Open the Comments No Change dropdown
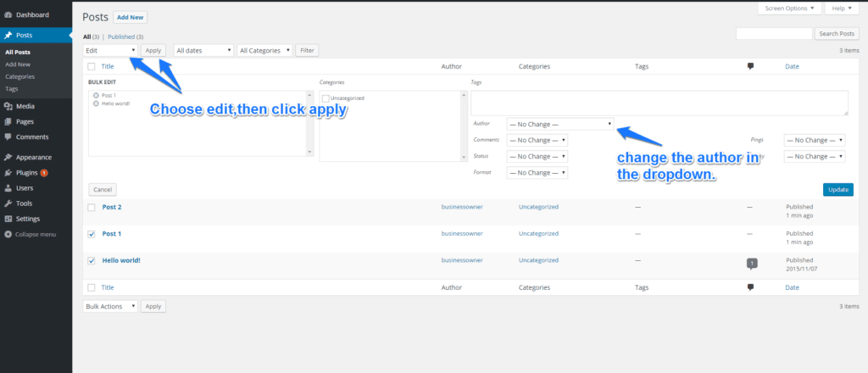868x373 pixels. [x=537, y=141]
